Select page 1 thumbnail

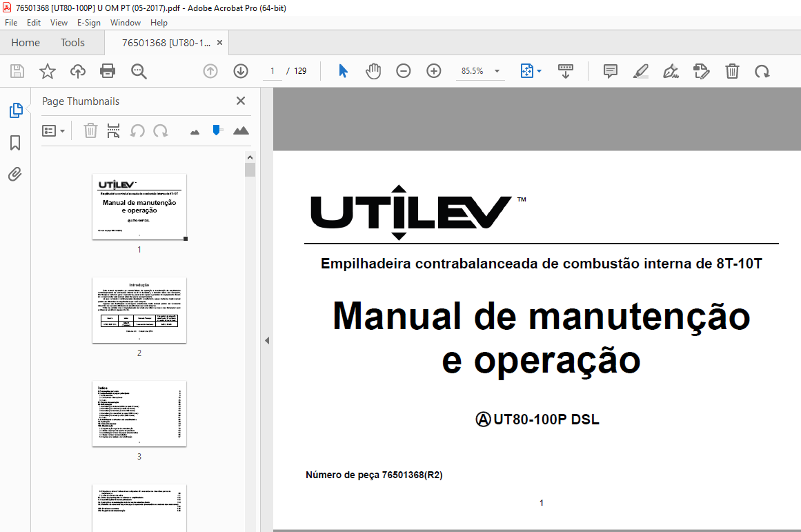tap(139, 206)
